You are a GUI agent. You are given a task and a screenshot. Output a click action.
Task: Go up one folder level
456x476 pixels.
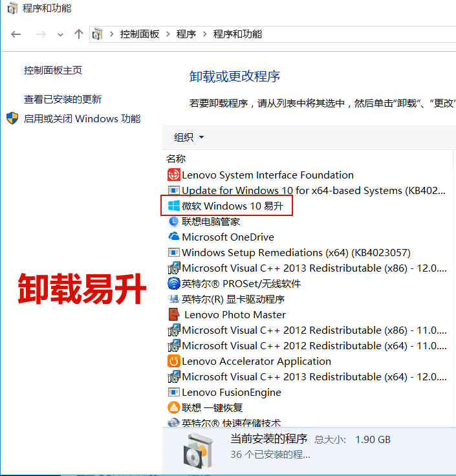pos(79,34)
